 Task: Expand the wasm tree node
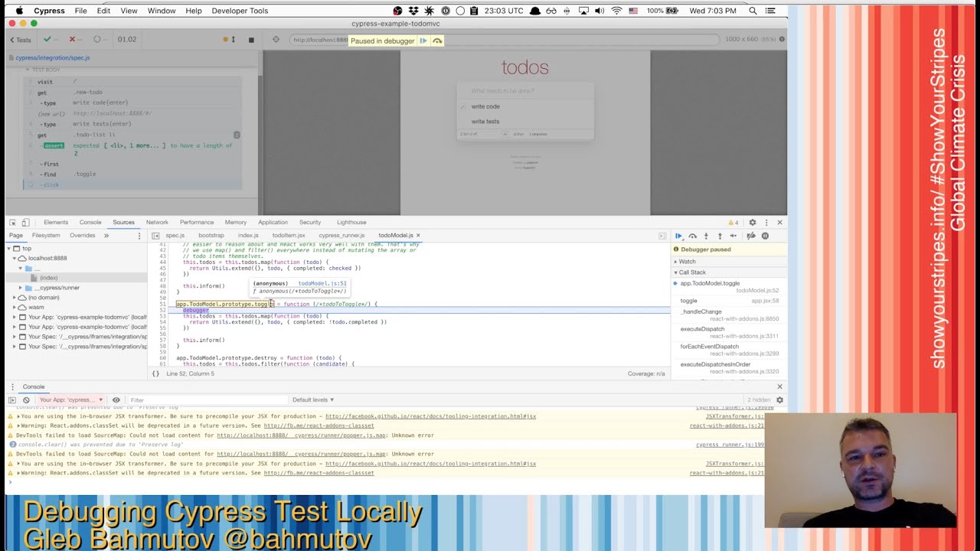(x=15, y=307)
